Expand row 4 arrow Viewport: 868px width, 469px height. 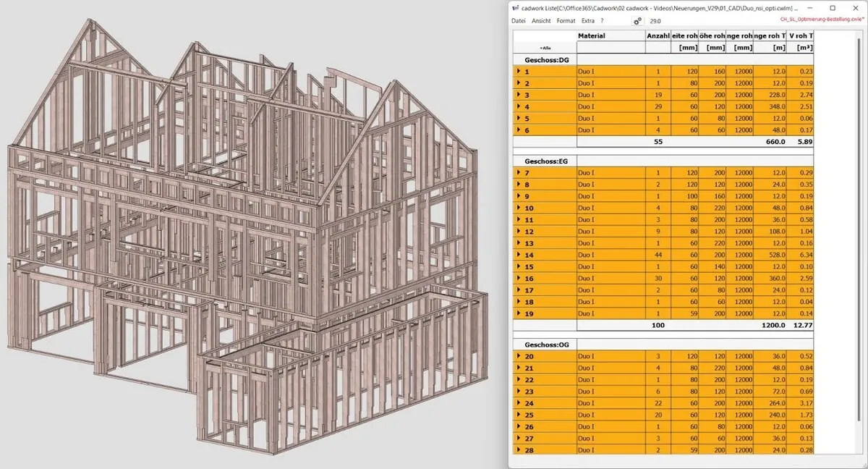[519, 106]
